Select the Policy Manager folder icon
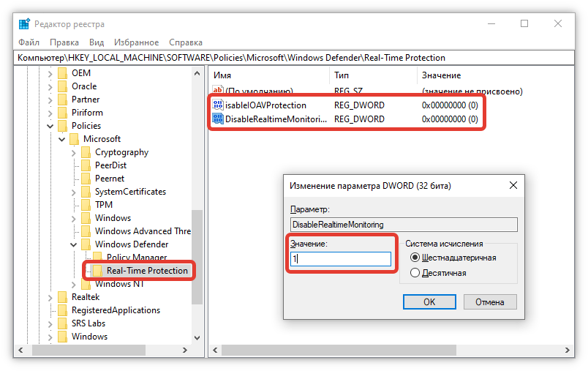 (x=98, y=258)
